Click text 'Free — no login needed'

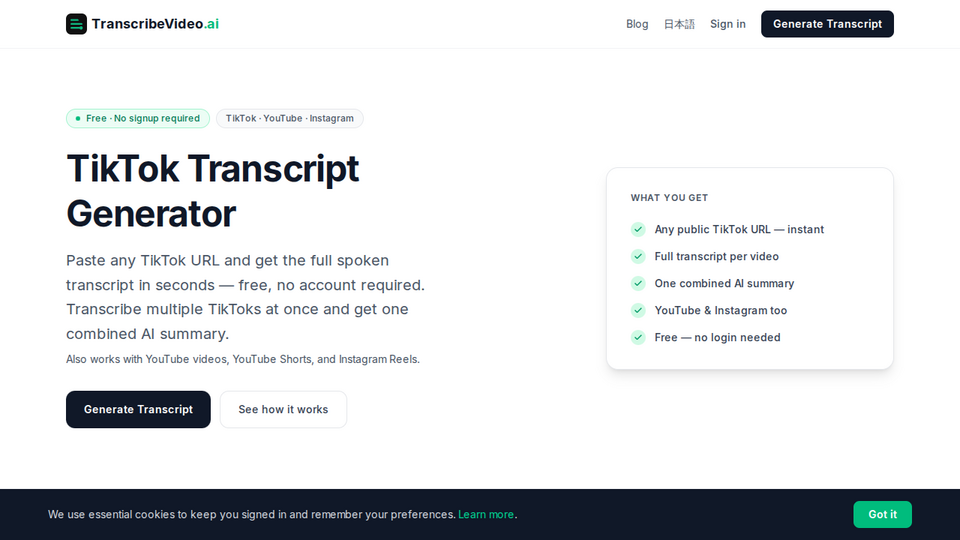tap(718, 337)
